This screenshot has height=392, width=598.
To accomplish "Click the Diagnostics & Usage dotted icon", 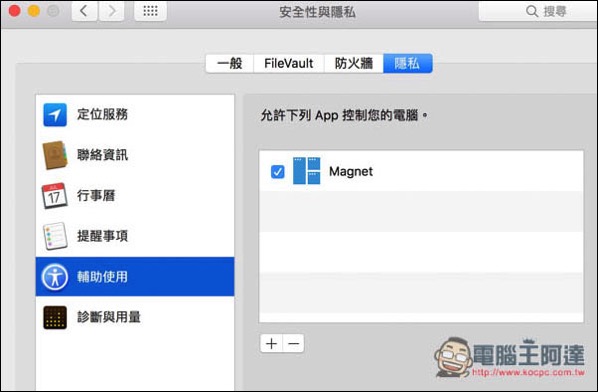I will click(55, 317).
